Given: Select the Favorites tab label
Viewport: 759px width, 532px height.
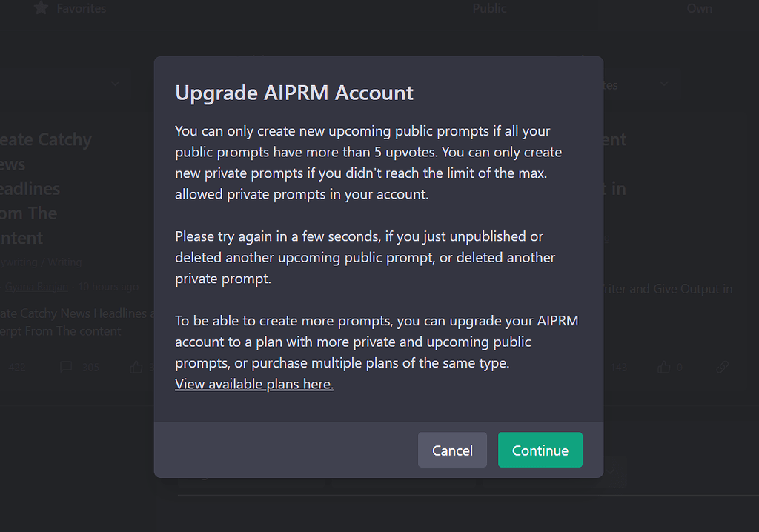Looking at the screenshot, I should coord(82,8).
